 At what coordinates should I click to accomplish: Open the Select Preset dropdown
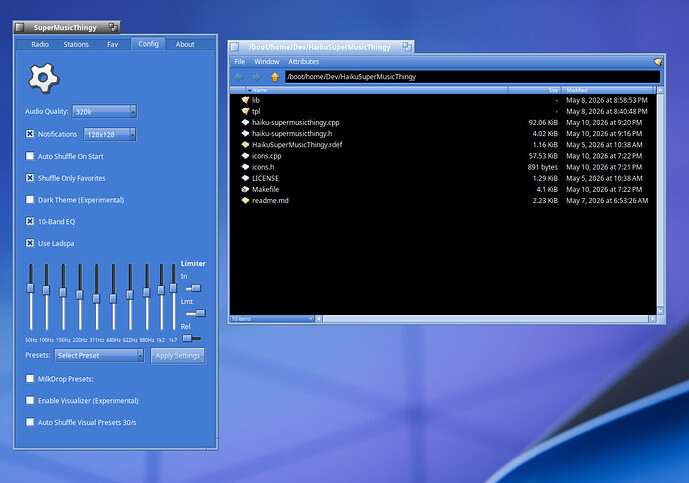99,356
